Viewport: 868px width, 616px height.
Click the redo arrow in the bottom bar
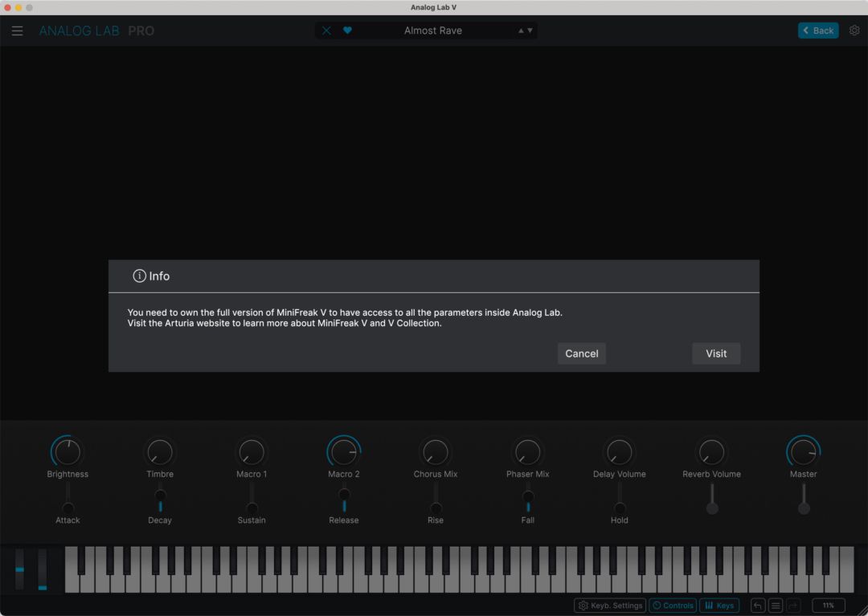pyautogui.click(x=793, y=606)
